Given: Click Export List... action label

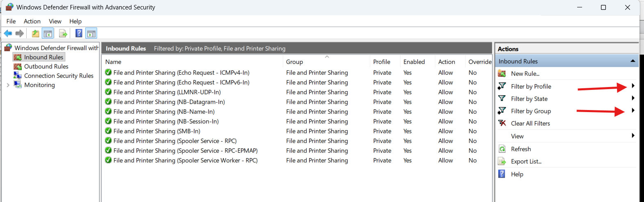Looking at the screenshot, I should (526, 161).
